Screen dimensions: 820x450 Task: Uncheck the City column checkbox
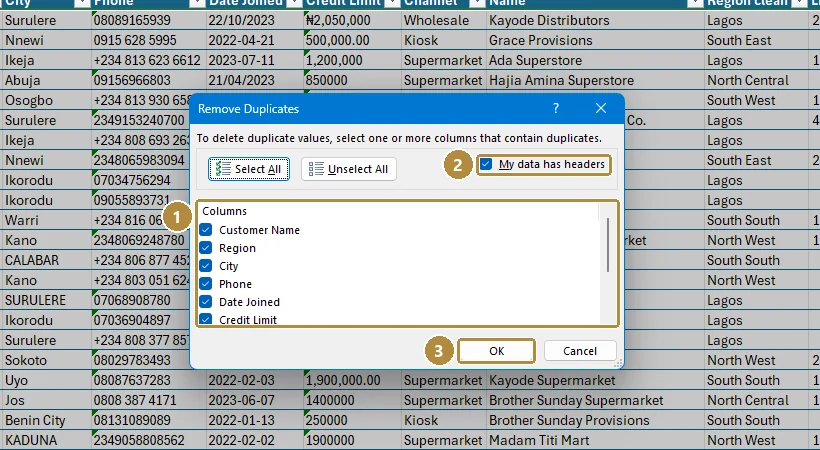(206, 266)
